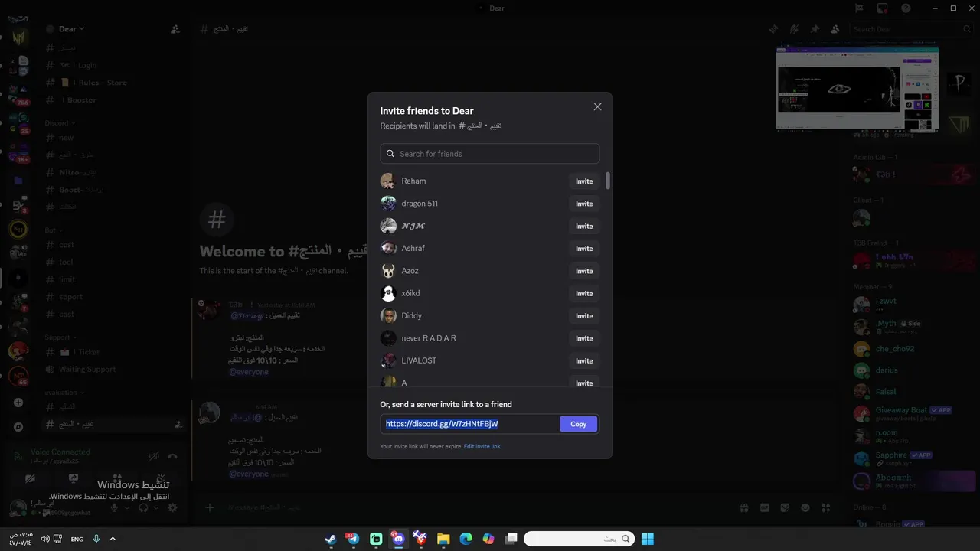
Task: Open pinned messages icon
Action: click(x=815, y=29)
